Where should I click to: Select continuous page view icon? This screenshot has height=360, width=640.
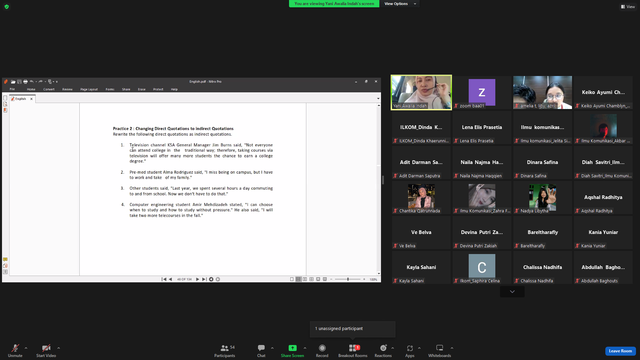click(298, 279)
